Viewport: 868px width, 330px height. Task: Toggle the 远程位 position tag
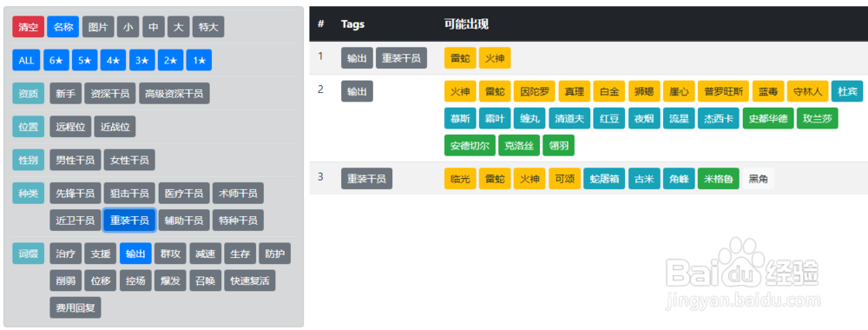(70, 127)
